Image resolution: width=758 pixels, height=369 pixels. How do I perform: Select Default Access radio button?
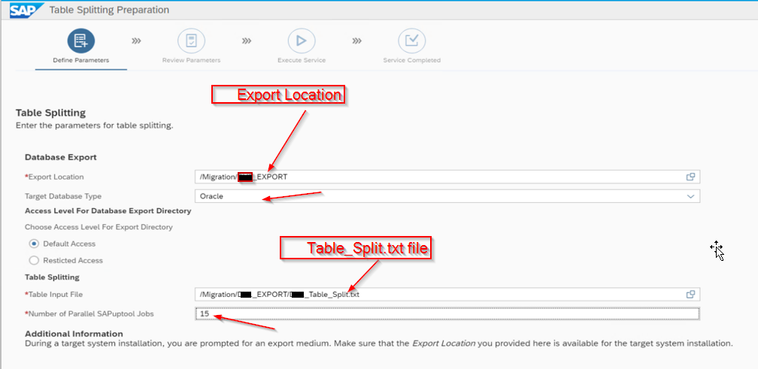[x=34, y=244]
